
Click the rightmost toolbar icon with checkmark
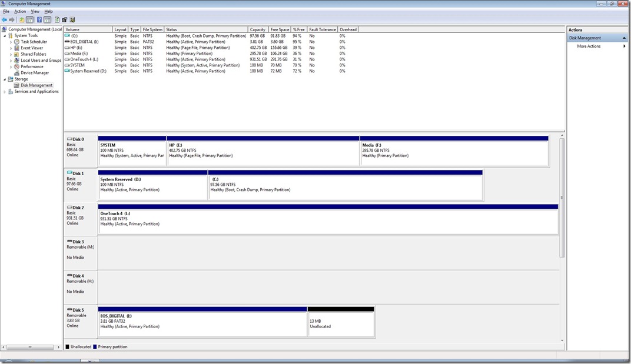pyautogui.click(x=72, y=20)
